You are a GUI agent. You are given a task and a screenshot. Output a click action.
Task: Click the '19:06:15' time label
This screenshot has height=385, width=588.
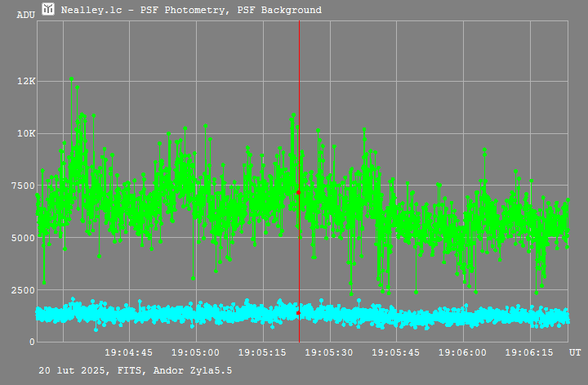click(529, 353)
